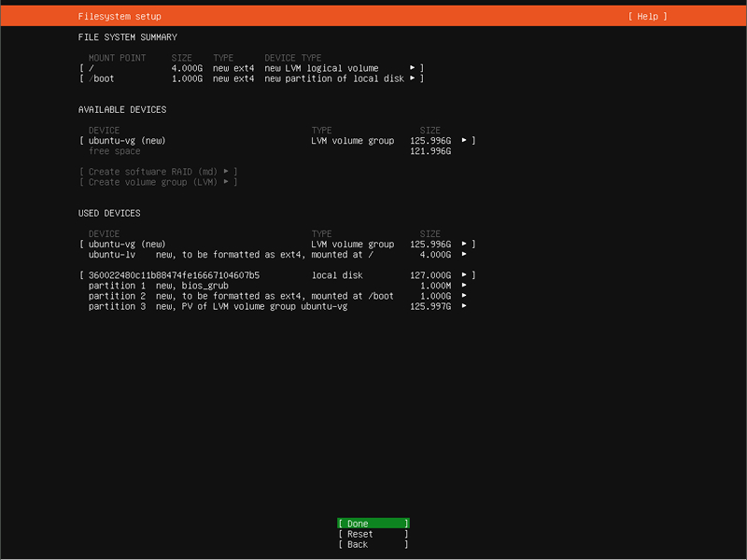Open the local disk 127.000G menu
747x560 pixels.
464,275
